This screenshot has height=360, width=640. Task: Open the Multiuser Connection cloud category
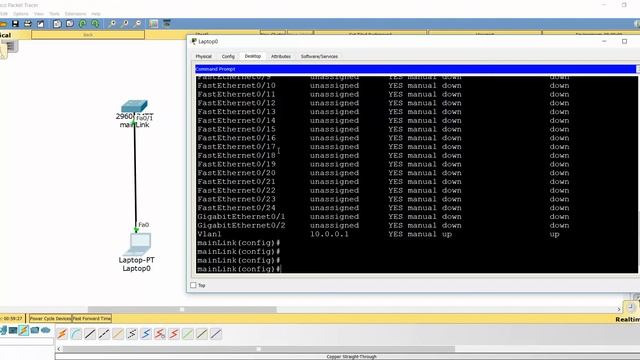pyautogui.click(x=45, y=330)
